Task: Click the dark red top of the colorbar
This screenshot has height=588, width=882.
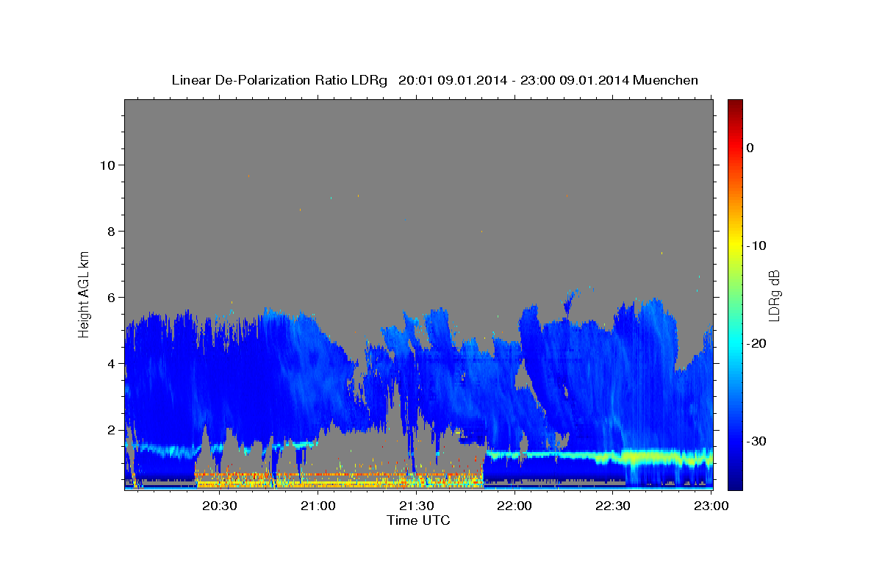Action: [734, 104]
